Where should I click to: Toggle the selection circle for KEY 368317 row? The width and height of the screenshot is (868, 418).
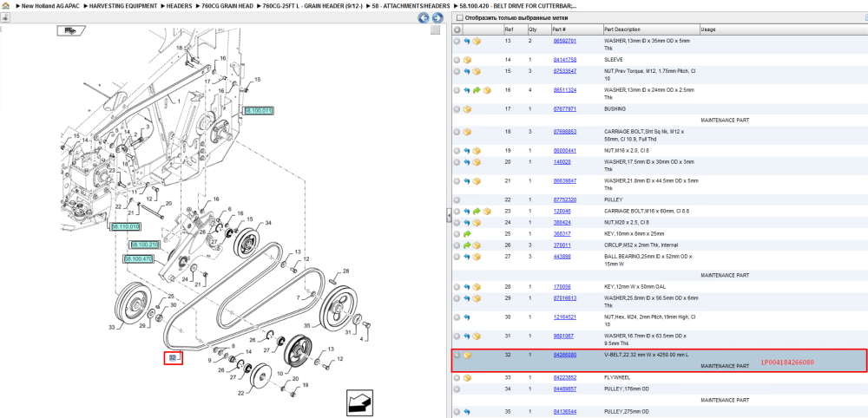tap(457, 234)
